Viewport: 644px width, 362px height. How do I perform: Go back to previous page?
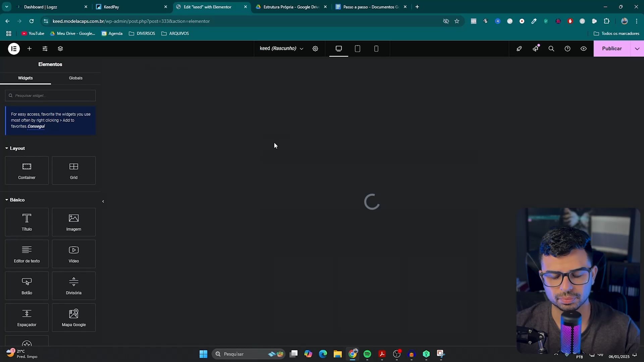7,21
